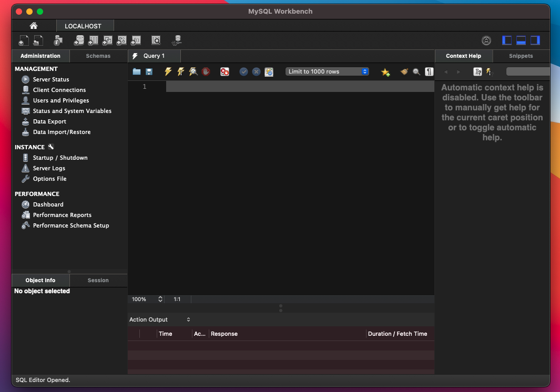Viewport: 560px width, 392px height.
Task: Open Startup / Shutdown
Action: [x=60, y=158]
